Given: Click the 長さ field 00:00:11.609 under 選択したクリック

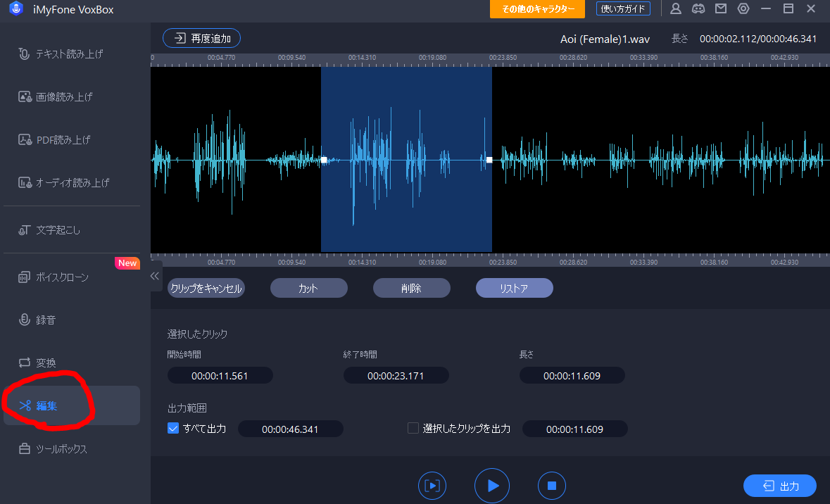Looking at the screenshot, I should [x=572, y=376].
